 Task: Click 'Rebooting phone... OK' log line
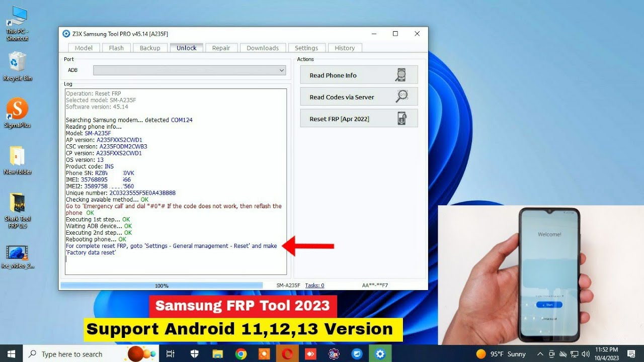pyautogui.click(x=96, y=239)
